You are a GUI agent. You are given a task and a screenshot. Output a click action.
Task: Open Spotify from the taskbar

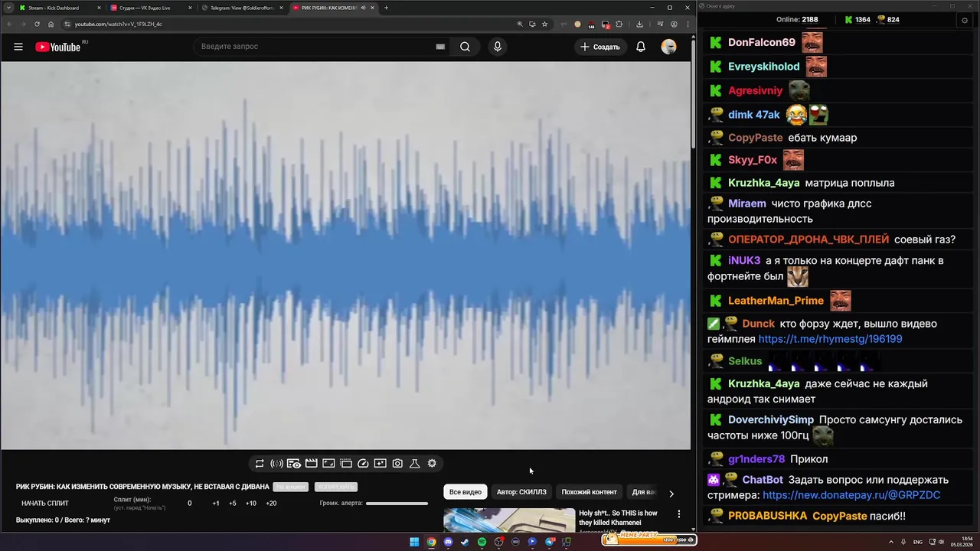pyautogui.click(x=482, y=542)
